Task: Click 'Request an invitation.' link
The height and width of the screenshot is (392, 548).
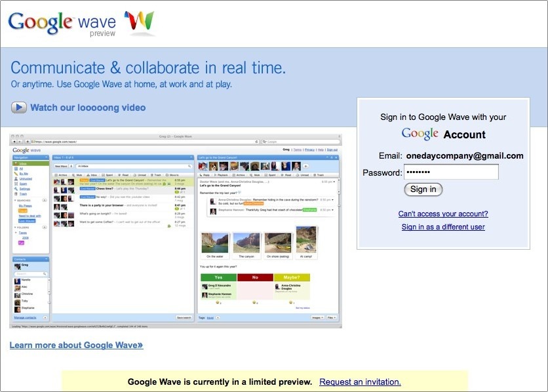Action: (x=360, y=382)
